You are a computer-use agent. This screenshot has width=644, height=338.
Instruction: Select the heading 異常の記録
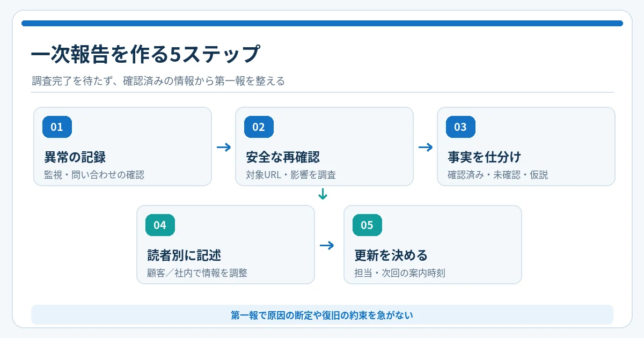pos(75,157)
